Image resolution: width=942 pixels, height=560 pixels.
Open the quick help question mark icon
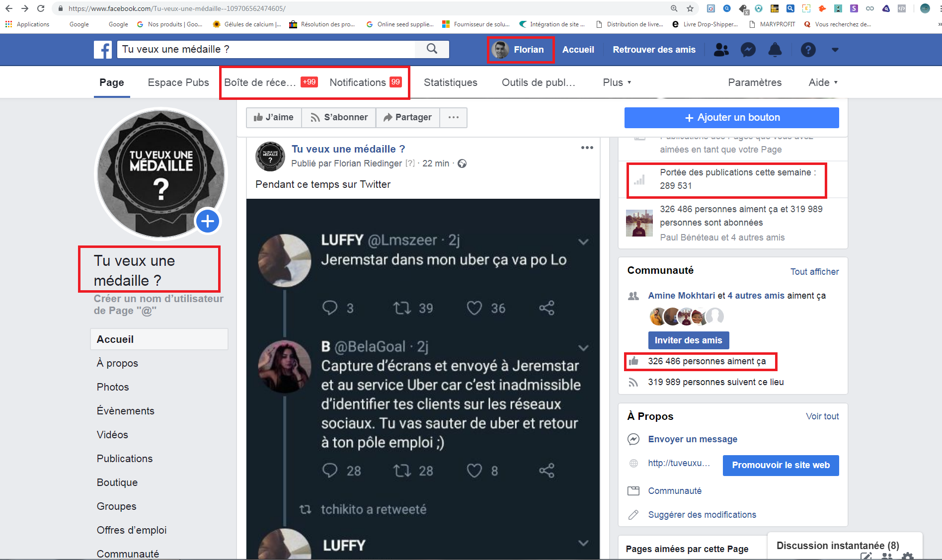(808, 50)
